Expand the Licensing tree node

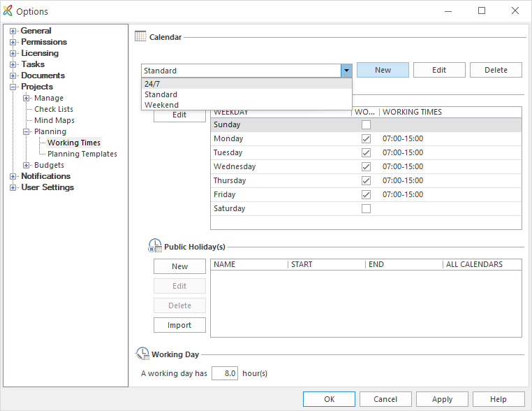tap(13, 53)
